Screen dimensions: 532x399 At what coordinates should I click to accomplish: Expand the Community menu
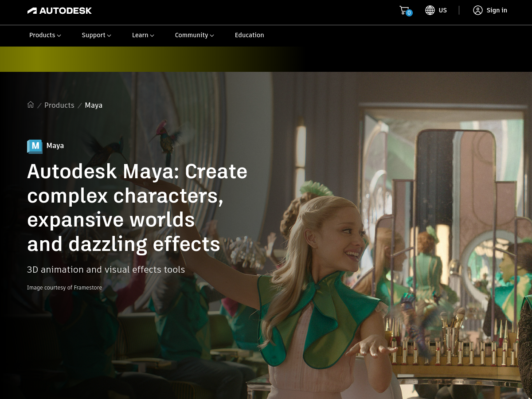coord(195,35)
